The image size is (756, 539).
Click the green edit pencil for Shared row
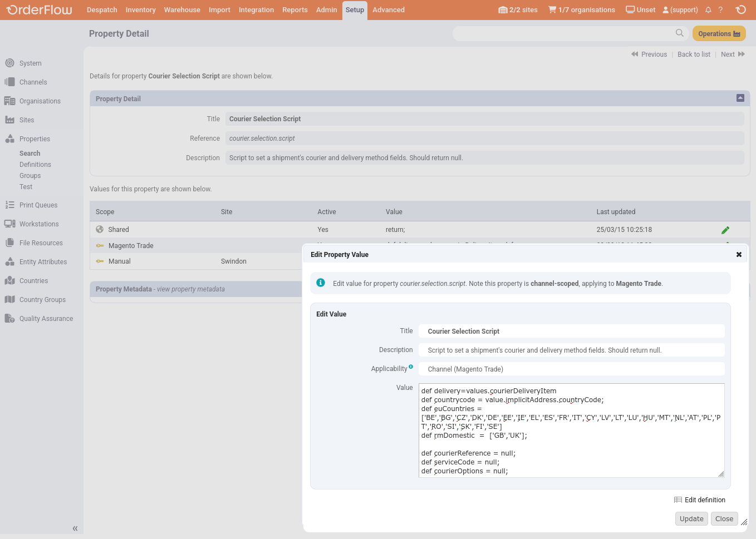click(x=725, y=230)
